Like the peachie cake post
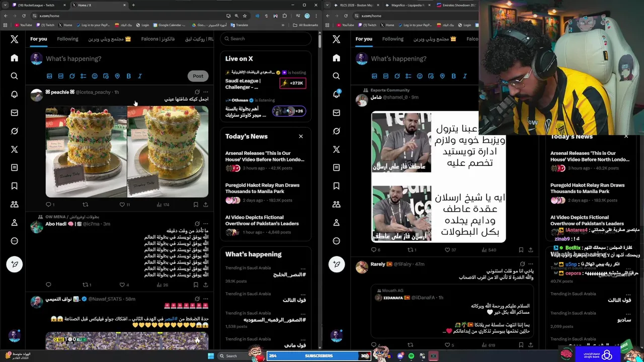This screenshot has height=362, width=644. [x=122, y=205]
